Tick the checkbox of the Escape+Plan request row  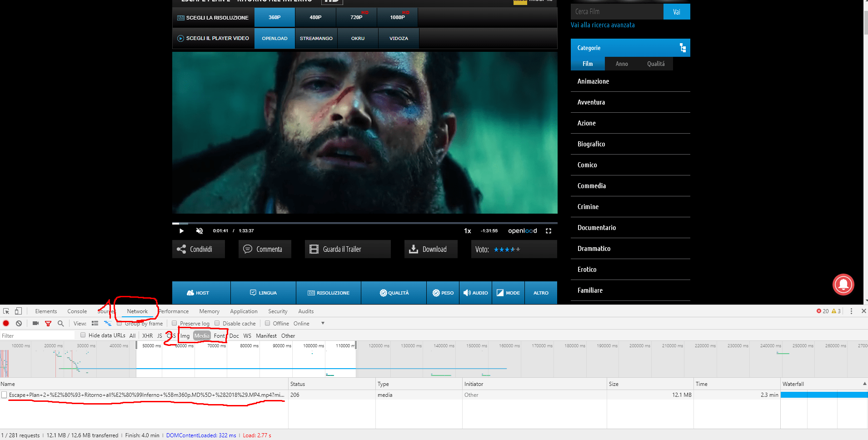pyautogui.click(x=4, y=395)
